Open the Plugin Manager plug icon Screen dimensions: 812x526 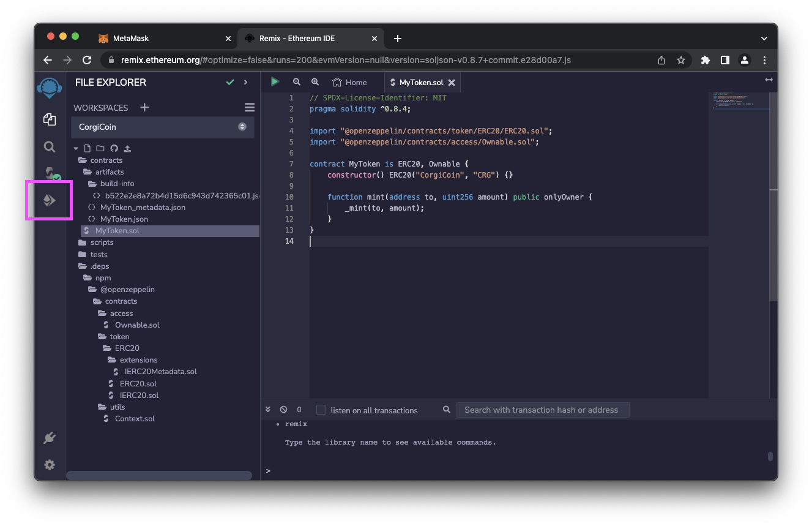point(50,438)
